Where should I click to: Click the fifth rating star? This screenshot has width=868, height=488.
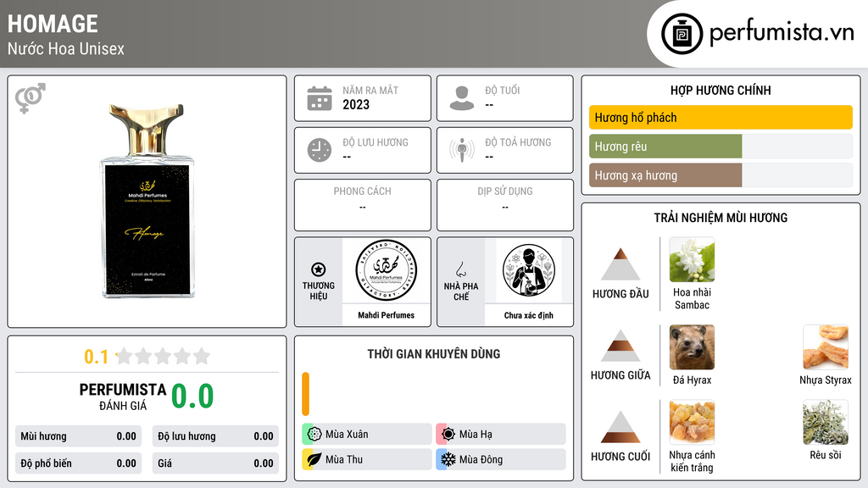[x=202, y=356]
